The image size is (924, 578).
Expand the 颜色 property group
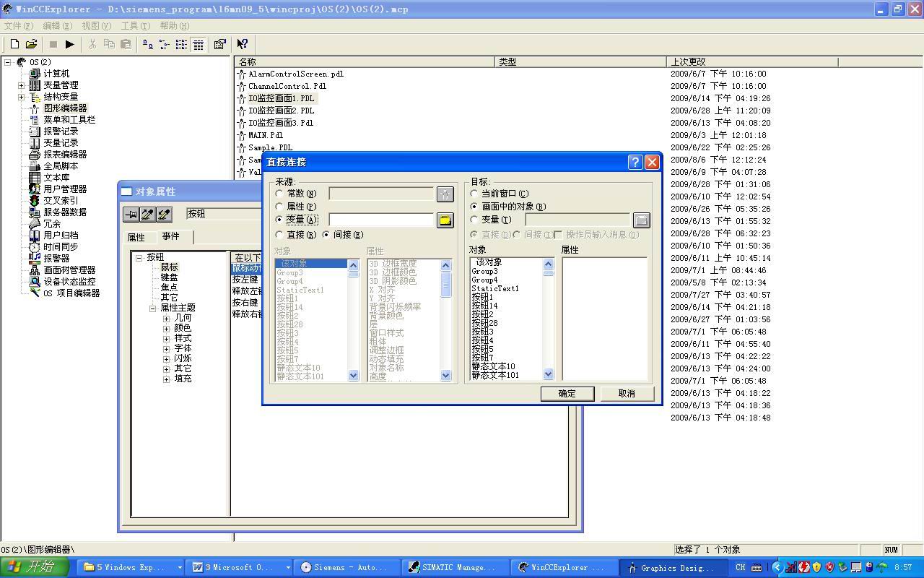(167, 328)
